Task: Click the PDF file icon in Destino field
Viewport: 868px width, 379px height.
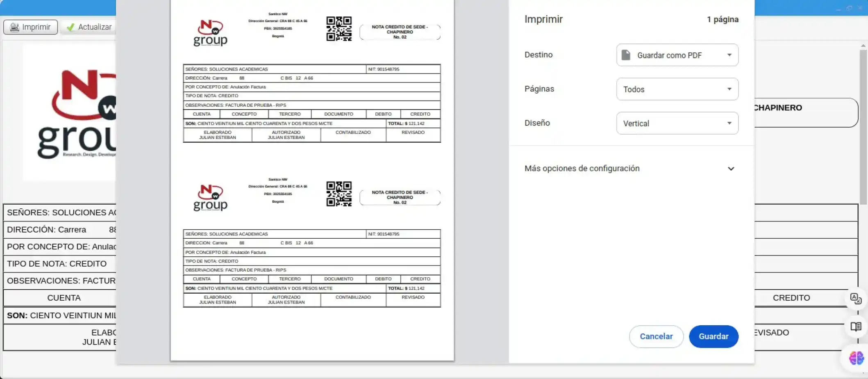Action: (626, 55)
